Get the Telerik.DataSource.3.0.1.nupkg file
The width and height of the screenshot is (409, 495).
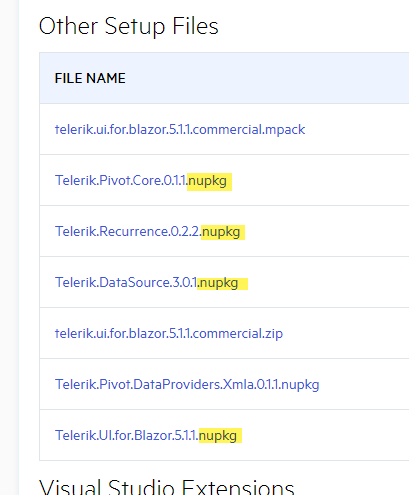click(x=147, y=283)
